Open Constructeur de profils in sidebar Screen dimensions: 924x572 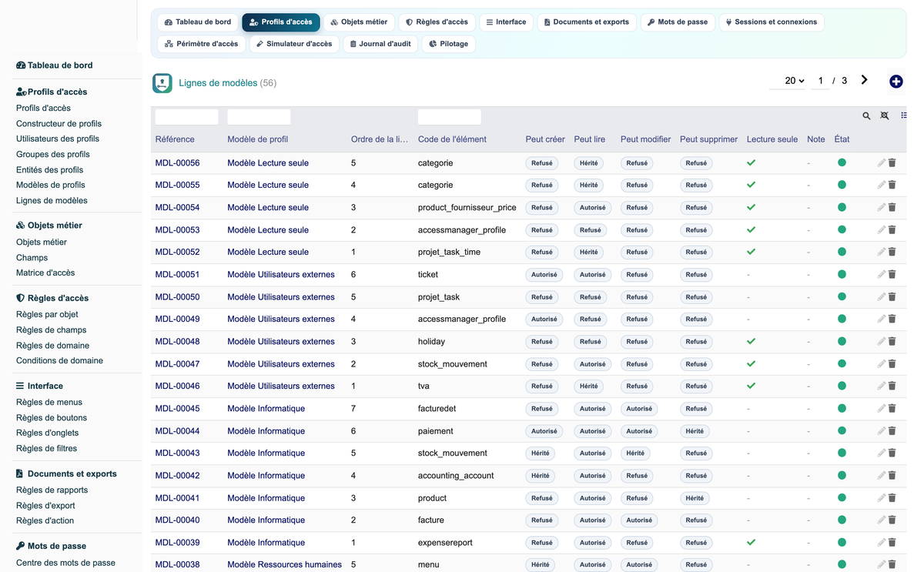click(x=59, y=124)
